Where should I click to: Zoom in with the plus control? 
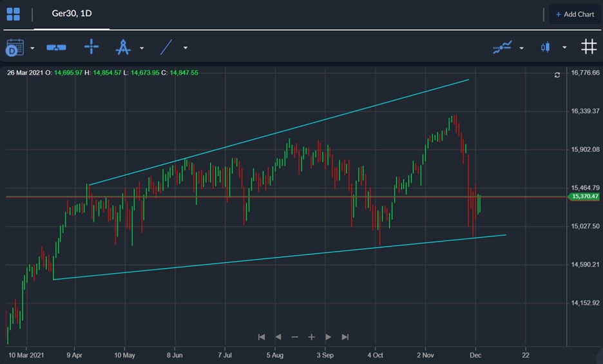[312, 337]
